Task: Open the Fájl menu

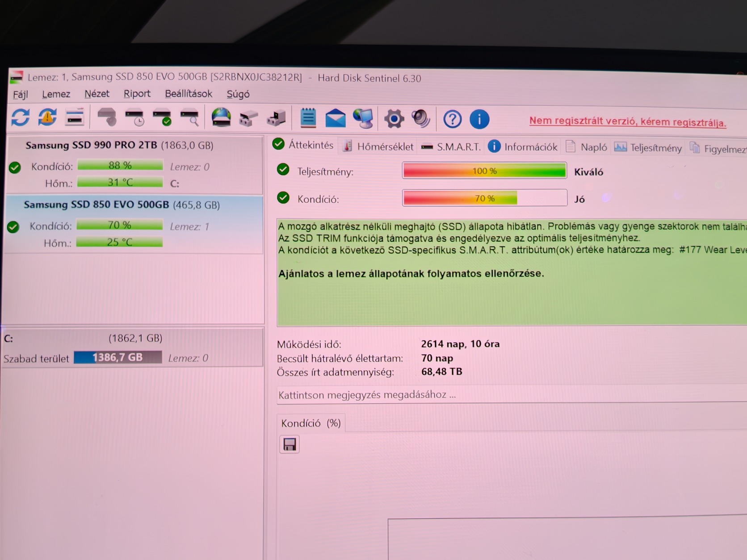Action: (21, 95)
